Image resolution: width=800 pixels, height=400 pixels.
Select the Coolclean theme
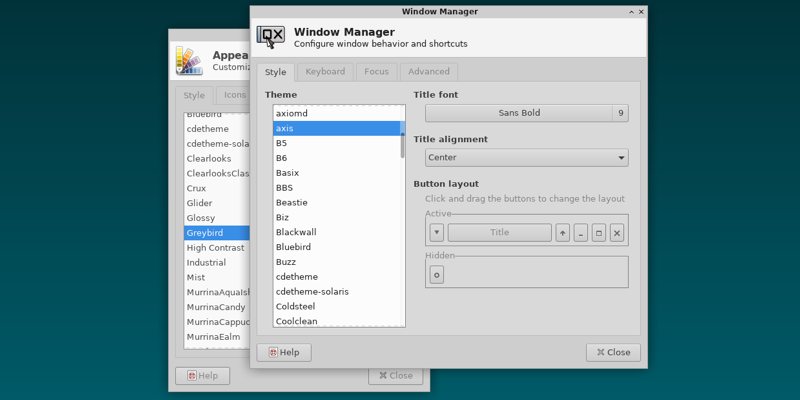click(337, 321)
